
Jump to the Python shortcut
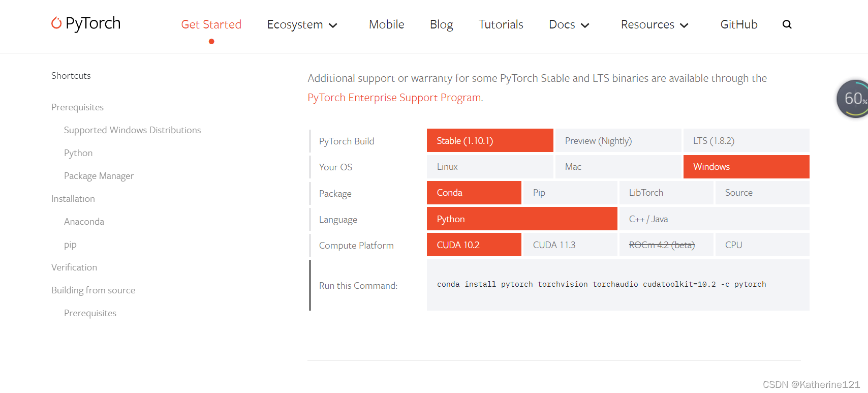coord(78,153)
